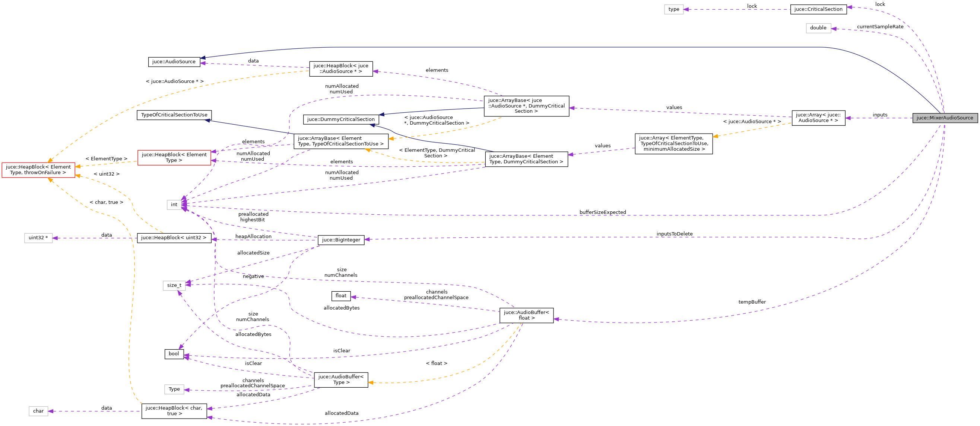The height and width of the screenshot is (426, 980).
Task: Open the juce::MixerAudioSource node
Action: pyautogui.click(x=945, y=118)
